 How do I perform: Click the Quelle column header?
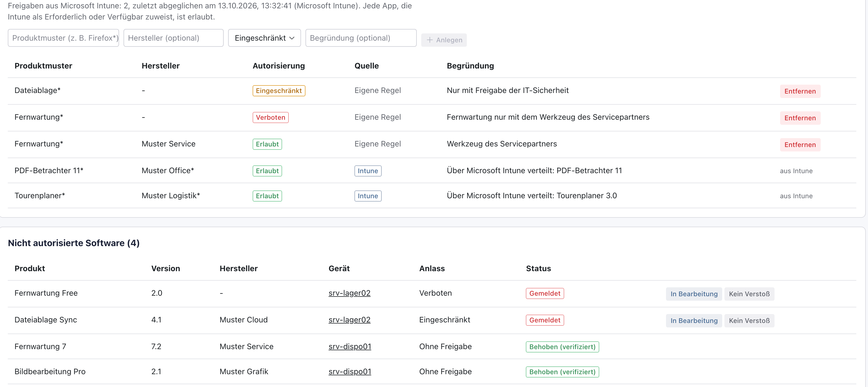(366, 65)
